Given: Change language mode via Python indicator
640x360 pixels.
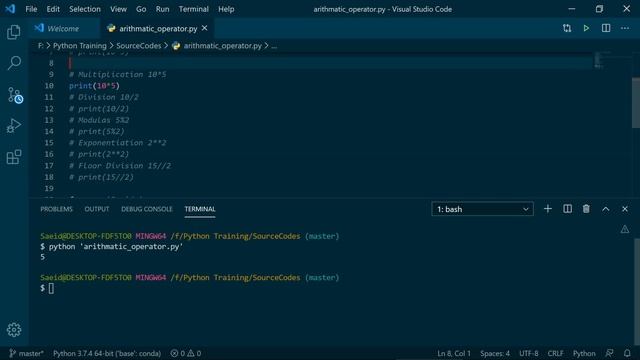Looking at the screenshot, I should pyautogui.click(x=584, y=353).
